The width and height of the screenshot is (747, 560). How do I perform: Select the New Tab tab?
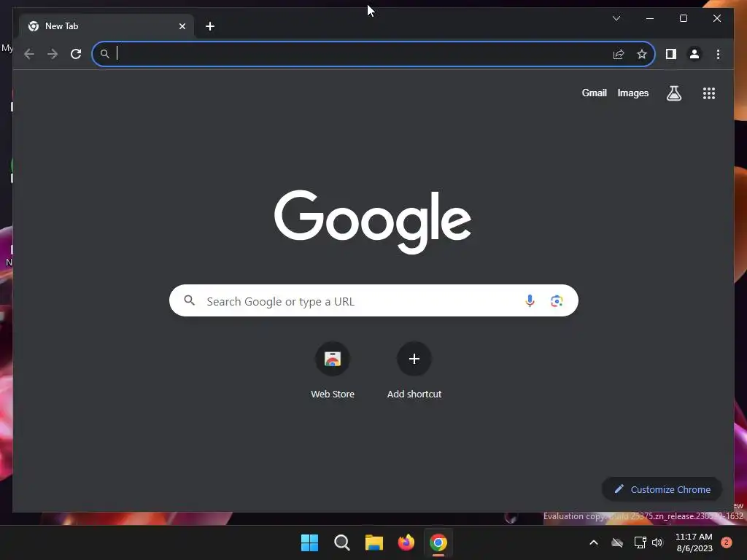[x=106, y=26]
